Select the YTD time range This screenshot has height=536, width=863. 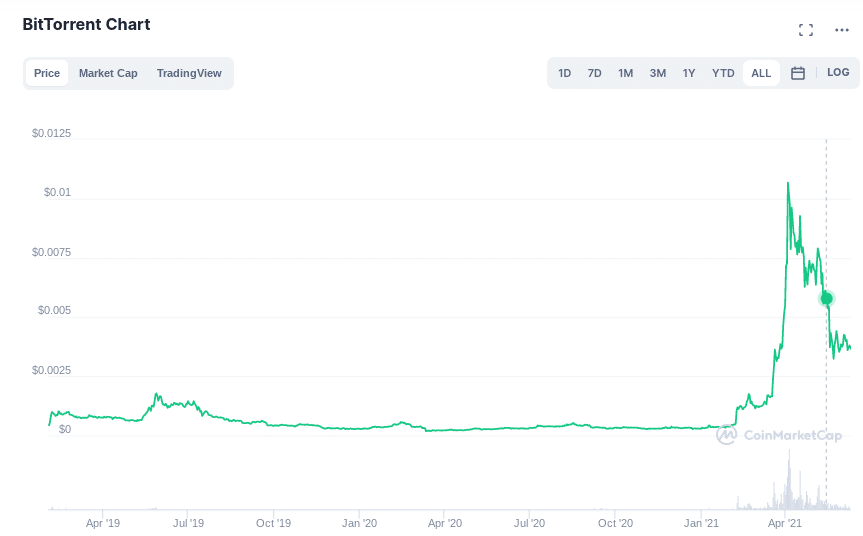723,73
